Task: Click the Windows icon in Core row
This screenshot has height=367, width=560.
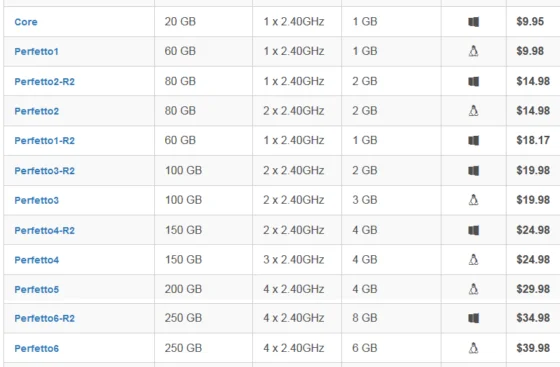Action: (x=474, y=22)
